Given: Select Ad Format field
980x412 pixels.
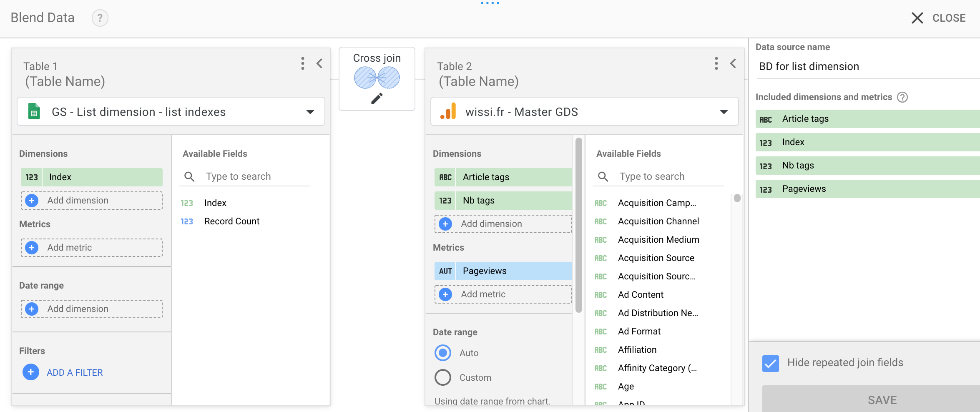Looking at the screenshot, I should pyautogui.click(x=639, y=332).
